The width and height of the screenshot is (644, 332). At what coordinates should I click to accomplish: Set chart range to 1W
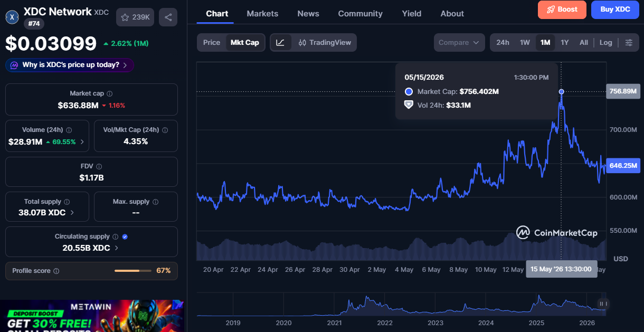click(525, 43)
